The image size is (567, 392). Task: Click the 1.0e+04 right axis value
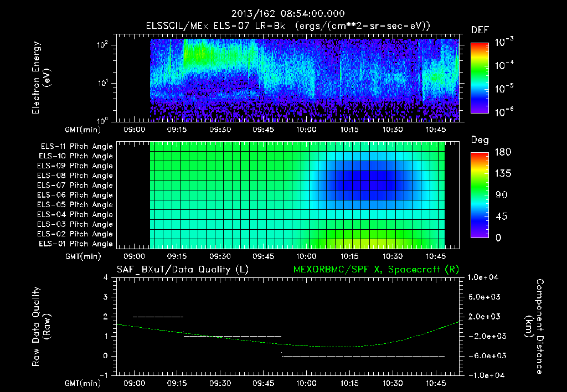pos(483,277)
